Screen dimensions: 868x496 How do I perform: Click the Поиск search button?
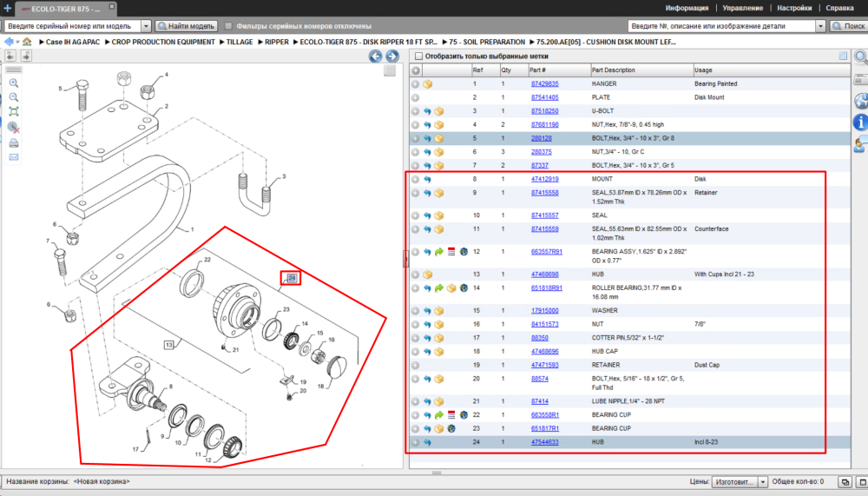848,26
